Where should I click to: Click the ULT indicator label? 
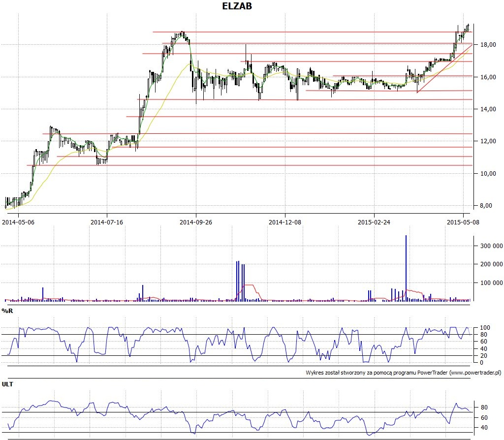(7, 384)
